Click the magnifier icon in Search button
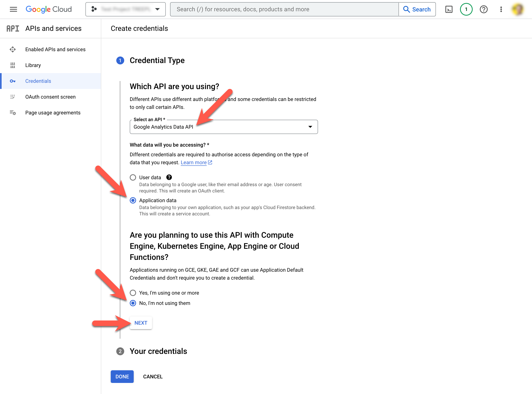532x394 pixels. click(x=406, y=9)
